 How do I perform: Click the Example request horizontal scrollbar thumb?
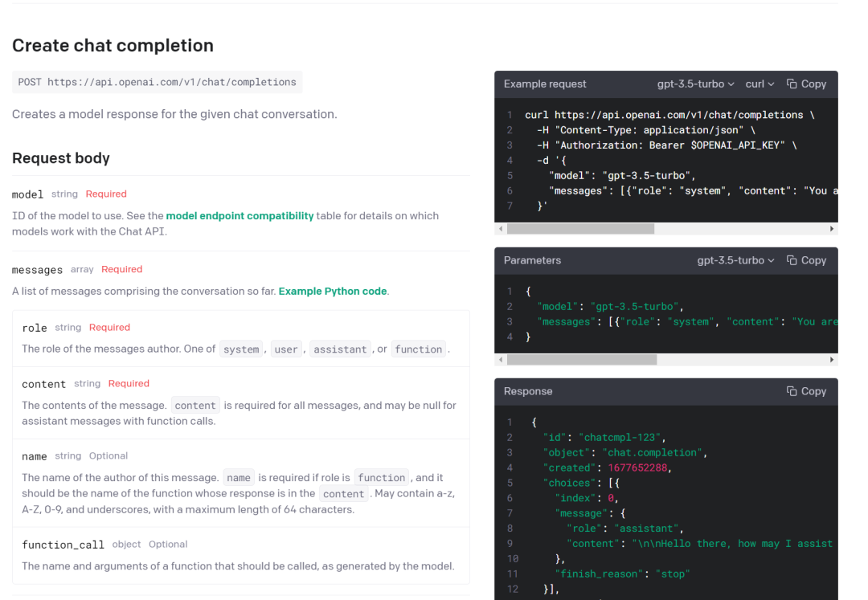(x=581, y=229)
